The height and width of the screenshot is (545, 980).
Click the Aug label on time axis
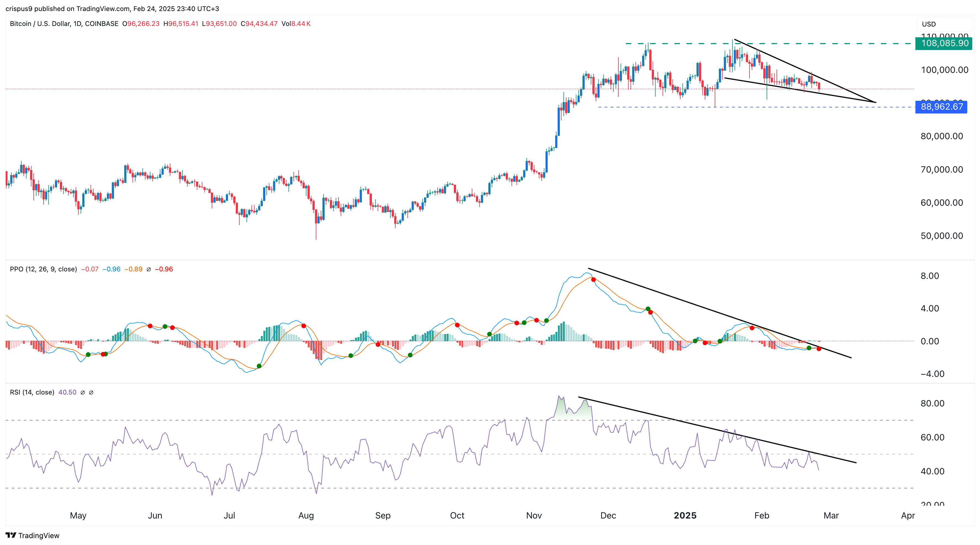tap(306, 515)
